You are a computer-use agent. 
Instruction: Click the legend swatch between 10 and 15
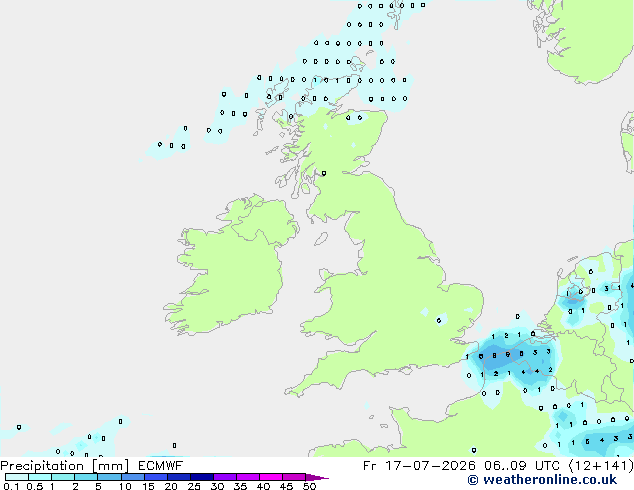(x=133, y=477)
